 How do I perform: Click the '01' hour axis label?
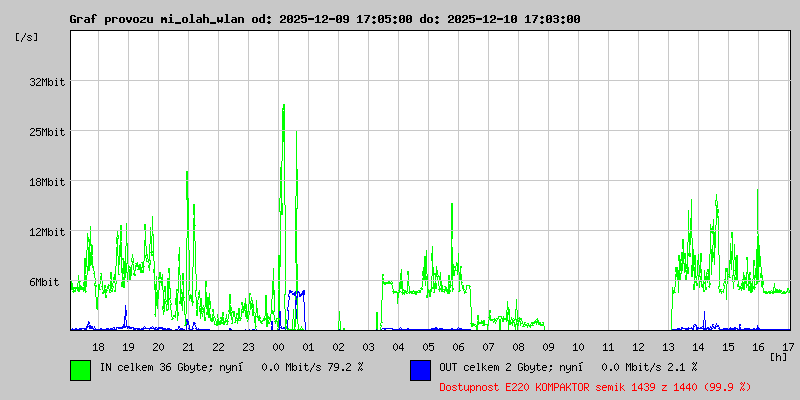(308, 347)
